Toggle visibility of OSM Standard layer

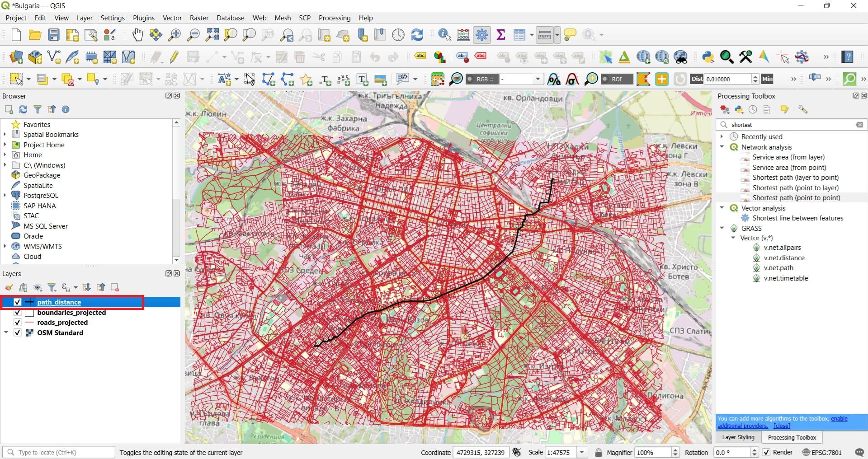18,333
